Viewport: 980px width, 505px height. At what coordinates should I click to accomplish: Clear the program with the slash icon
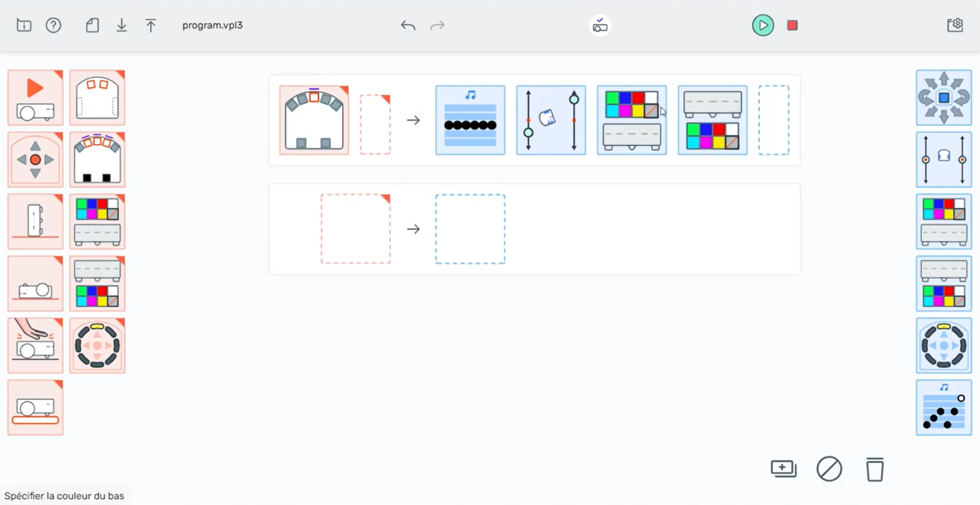829,469
